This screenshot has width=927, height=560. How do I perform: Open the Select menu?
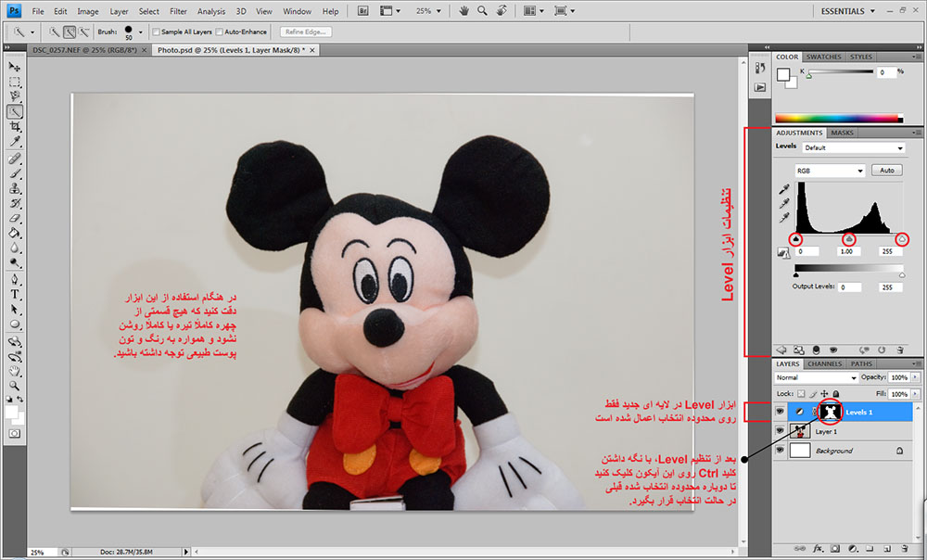click(148, 10)
